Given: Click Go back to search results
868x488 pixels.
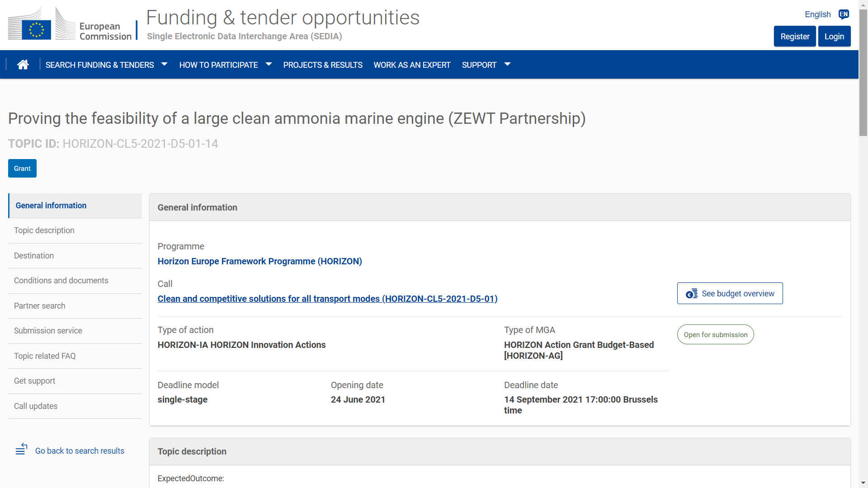Looking at the screenshot, I should (x=80, y=451).
